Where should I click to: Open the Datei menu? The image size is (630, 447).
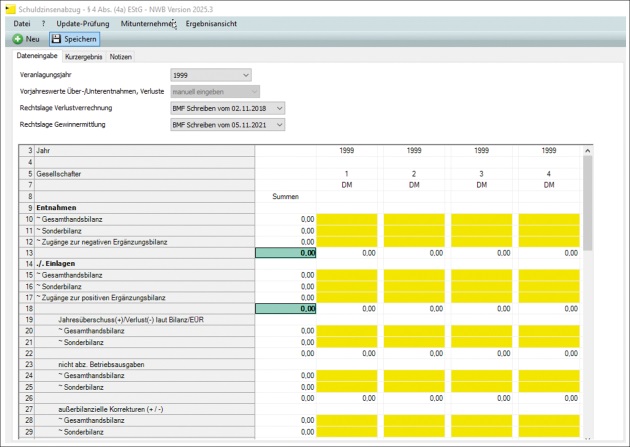22,22
